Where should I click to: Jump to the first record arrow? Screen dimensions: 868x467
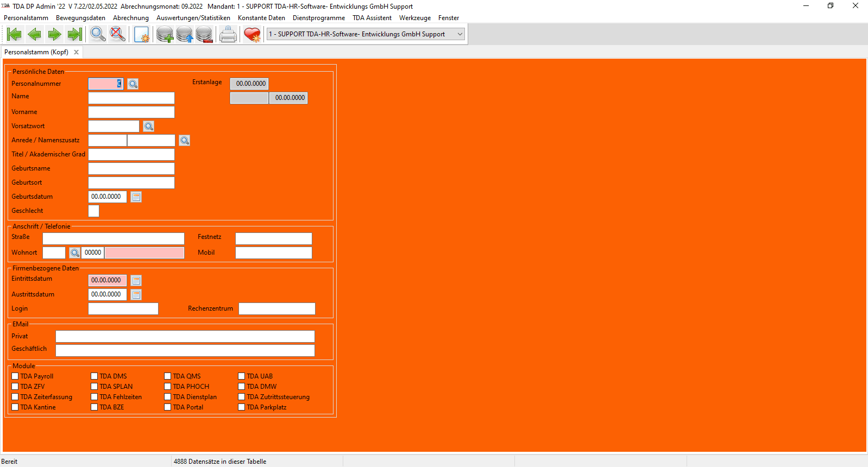tap(14, 35)
